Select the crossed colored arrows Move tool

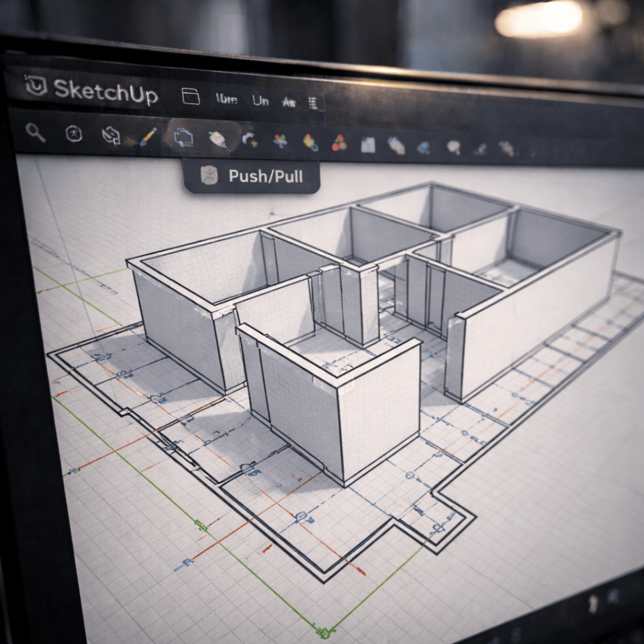280,142
